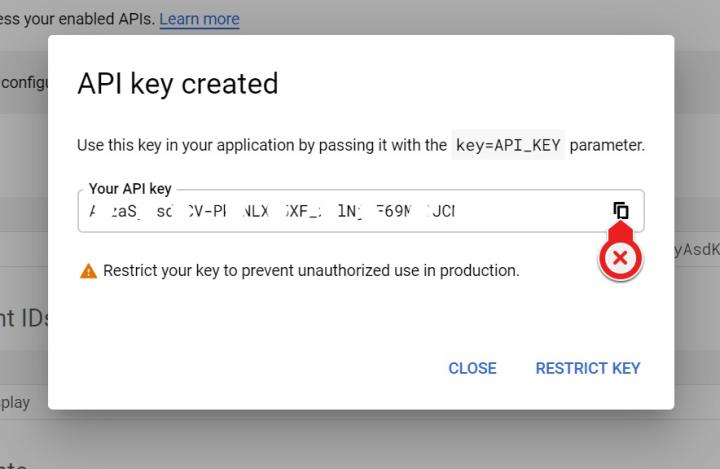Click the dimmed backdrop below the dialog

click(x=360, y=438)
